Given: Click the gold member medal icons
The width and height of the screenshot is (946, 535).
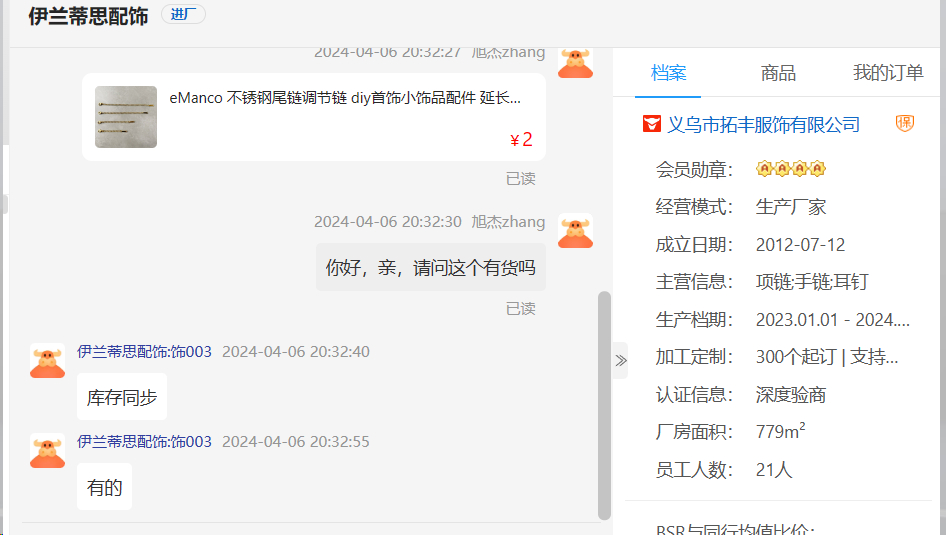Looking at the screenshot, I should [x=790, y=169].
